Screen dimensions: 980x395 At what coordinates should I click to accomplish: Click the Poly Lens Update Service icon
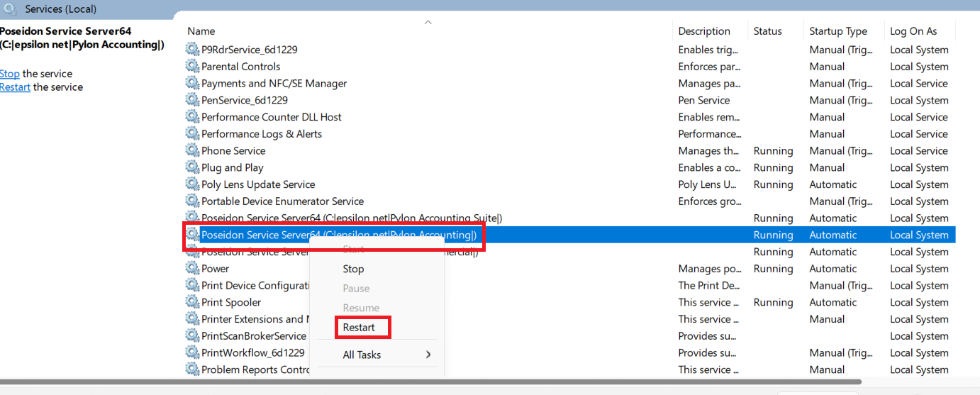click(x=192, y=184)
